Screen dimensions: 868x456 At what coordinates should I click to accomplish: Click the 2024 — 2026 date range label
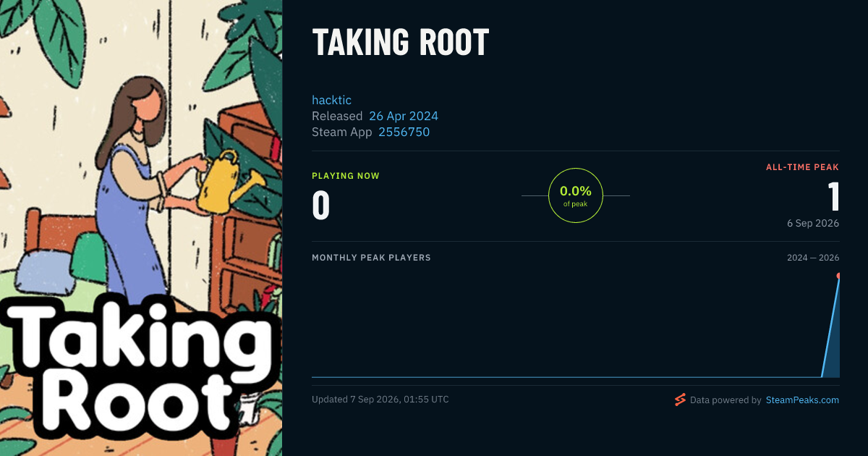click(x=813, y=258)
